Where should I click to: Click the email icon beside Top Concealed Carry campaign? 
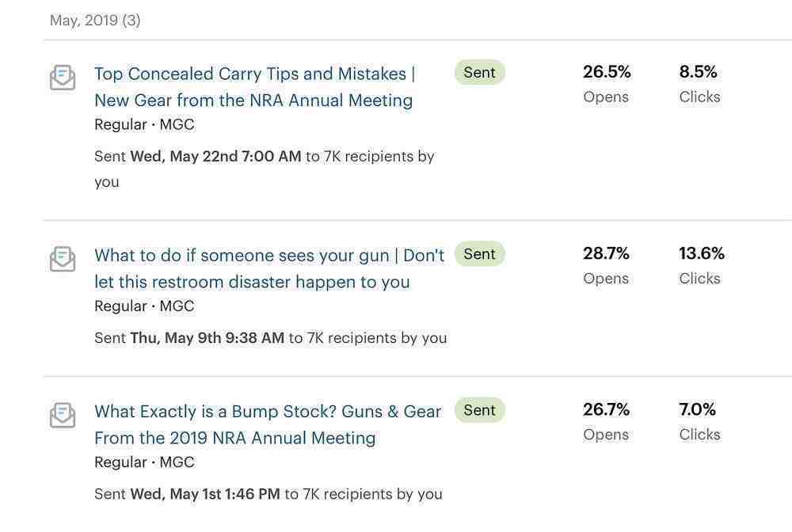coord(63,78)
